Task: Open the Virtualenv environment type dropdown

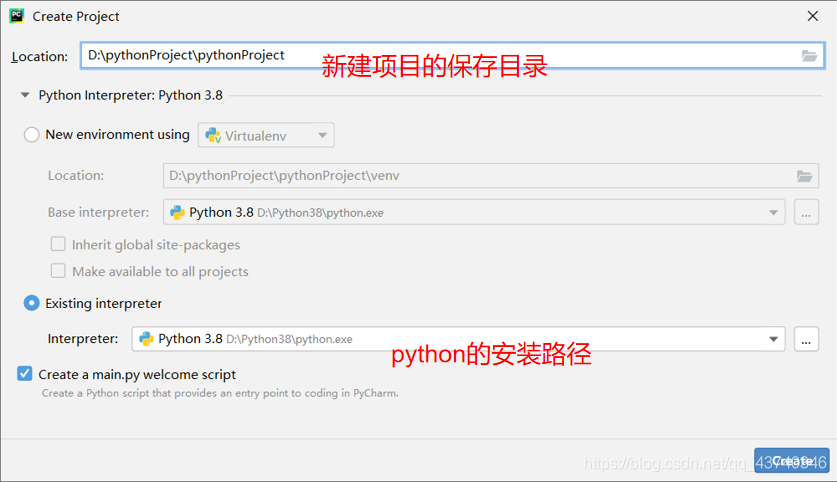Action: [x=266, y=135]
